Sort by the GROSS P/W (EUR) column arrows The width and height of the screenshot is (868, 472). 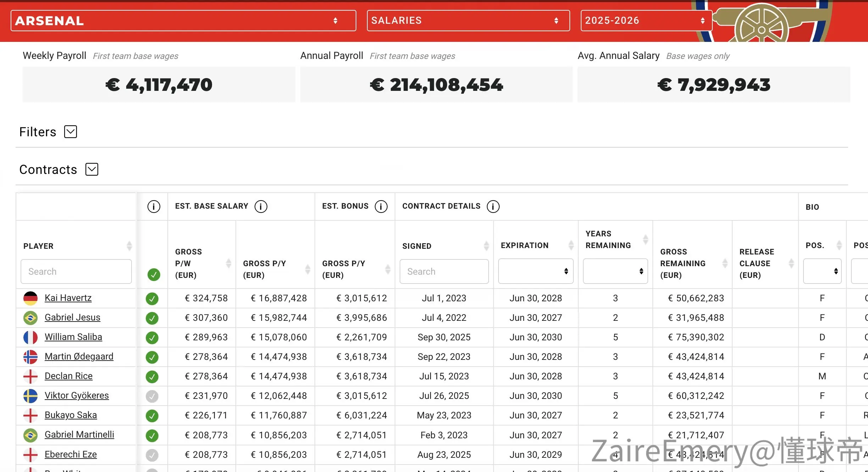coord(229,263)
